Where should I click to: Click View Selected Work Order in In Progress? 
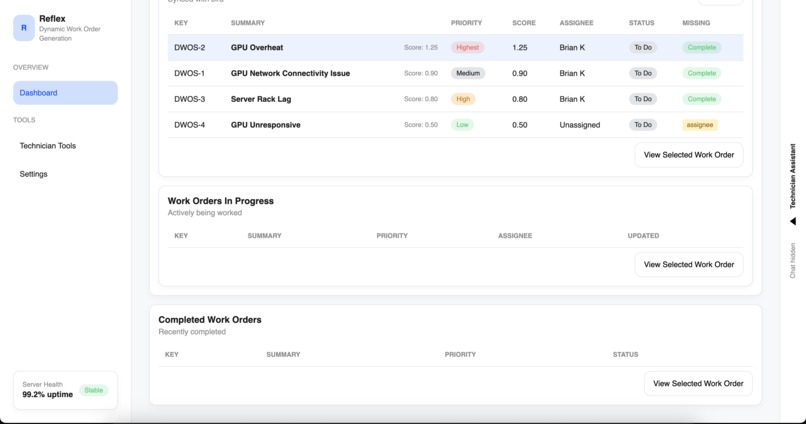689,265
